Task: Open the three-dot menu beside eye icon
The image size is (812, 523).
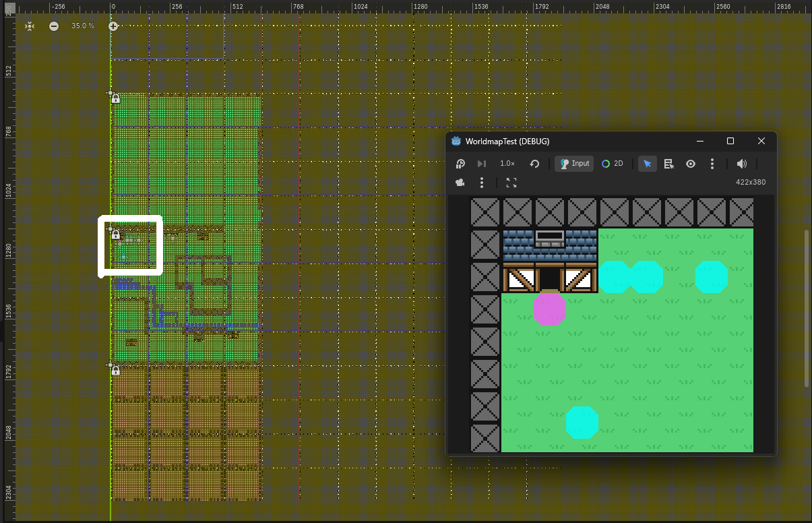Action: pos(712,164)
